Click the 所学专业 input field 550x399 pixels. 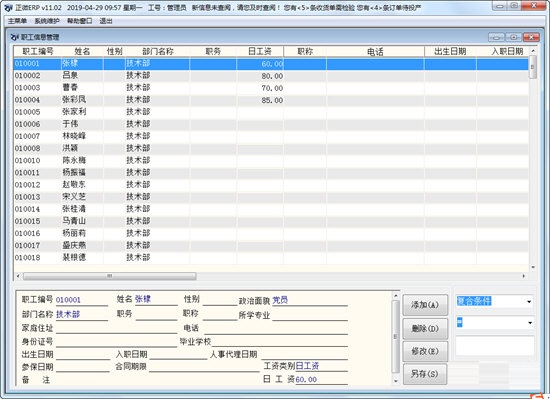pyautogui.click(x=310, y=315)
